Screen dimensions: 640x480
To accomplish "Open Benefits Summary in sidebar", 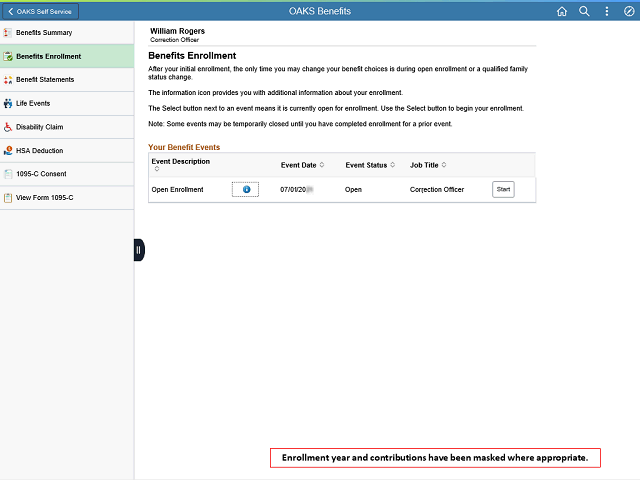I will 43,33.
